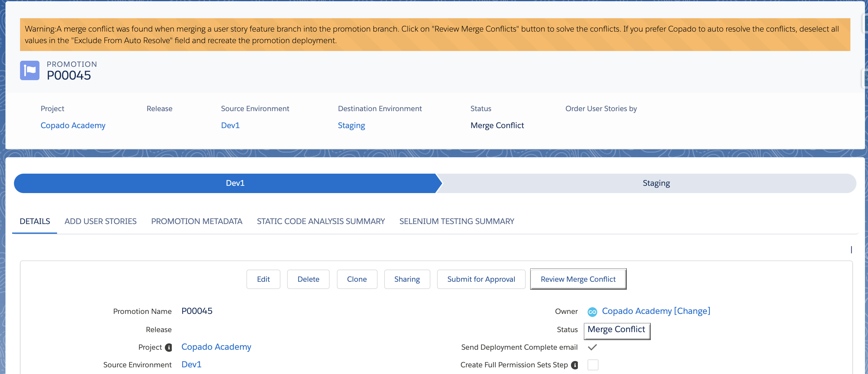Click the Copado Academy owner avatar icon
The height and width of the screenshot is (374, 868).
pyautogui.click(x=592, y=312)
